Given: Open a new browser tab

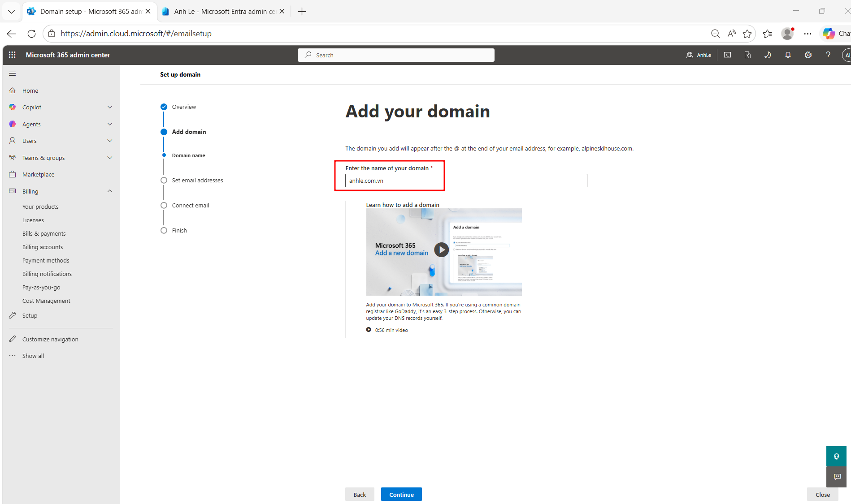Looking at the screenshot, I should click(302, 12).
